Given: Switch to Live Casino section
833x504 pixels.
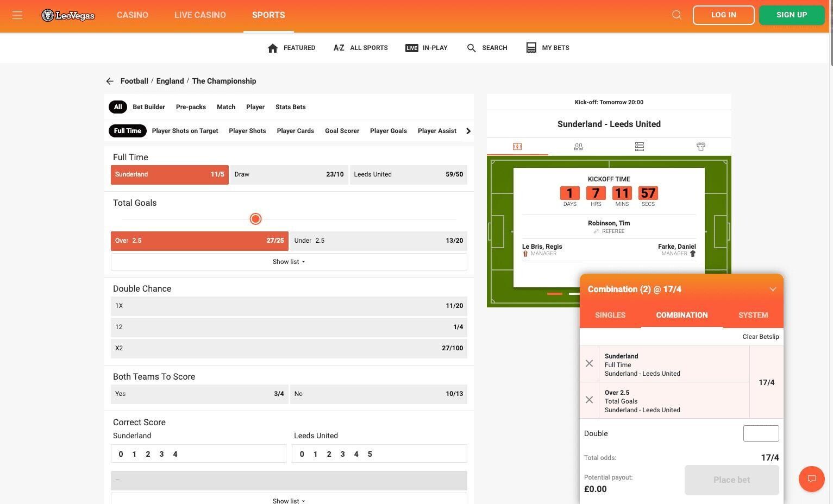Looking at the screenshot, I should pos(200,15).
